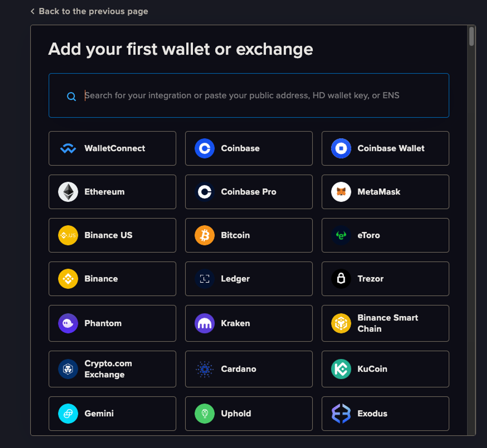Viewport: 487px width, 448px height.
Task: Select Binance Smart Chain option
Action: [385, 323]
